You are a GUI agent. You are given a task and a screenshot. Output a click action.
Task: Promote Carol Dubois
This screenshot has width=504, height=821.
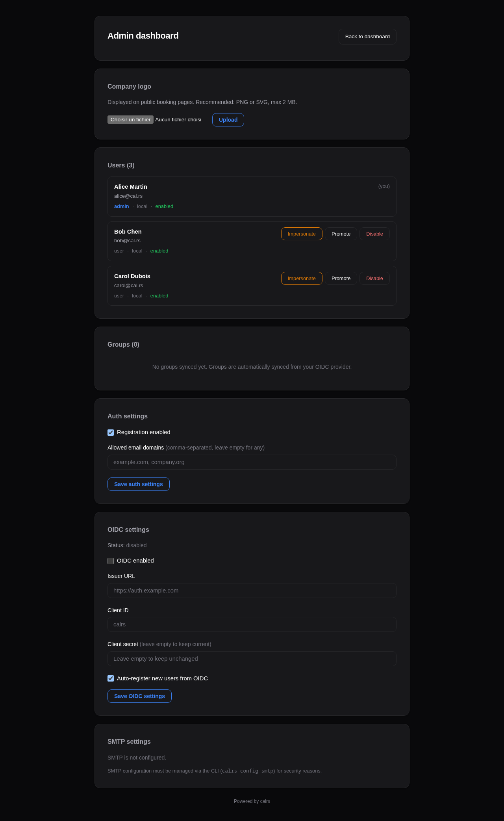(x=341, y=278)
